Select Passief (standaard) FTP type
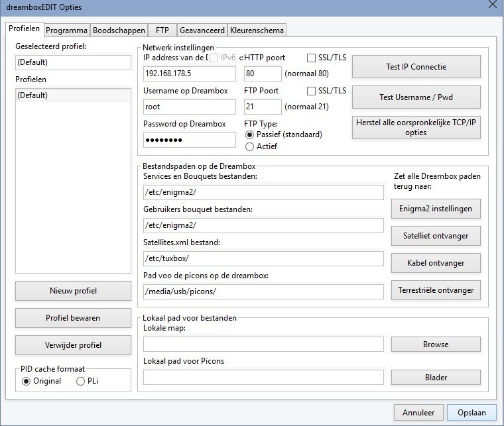Screen dimensions: 504x426 (x=249, y=134)
